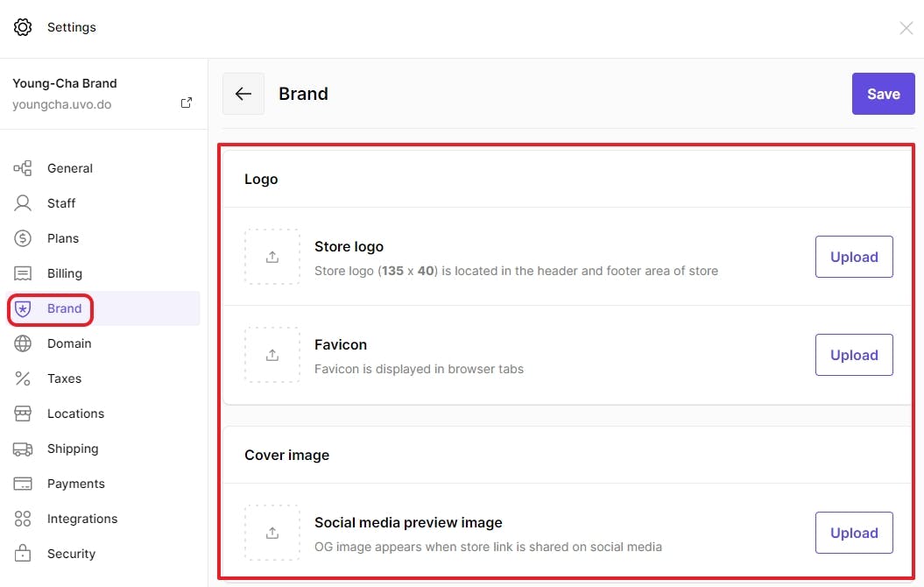Click the Security lock icon
The height and width of the screenshot is (587, 924).
coord(23,554)
